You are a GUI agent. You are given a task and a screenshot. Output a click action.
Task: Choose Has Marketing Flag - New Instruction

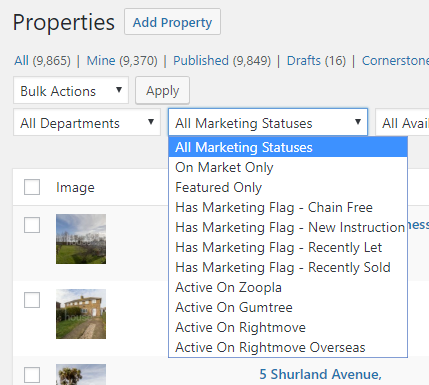[x=288, y=227]
